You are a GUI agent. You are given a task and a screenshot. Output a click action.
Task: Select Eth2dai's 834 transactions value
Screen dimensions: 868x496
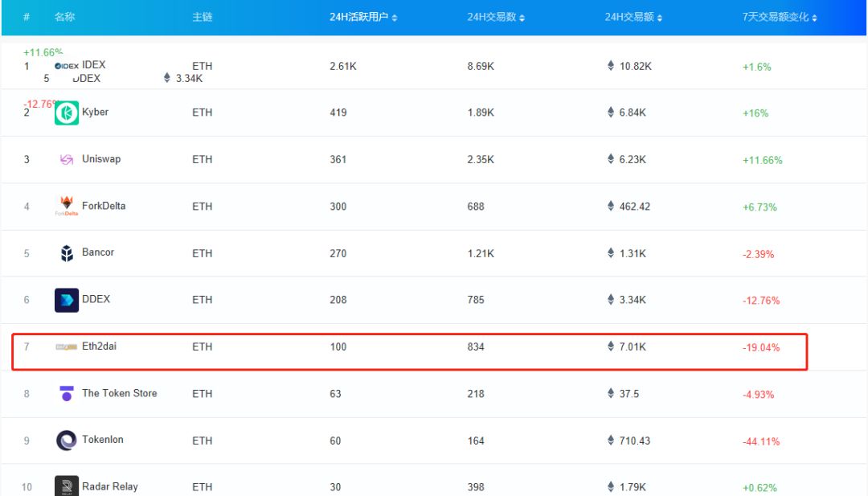pos(476,347)
